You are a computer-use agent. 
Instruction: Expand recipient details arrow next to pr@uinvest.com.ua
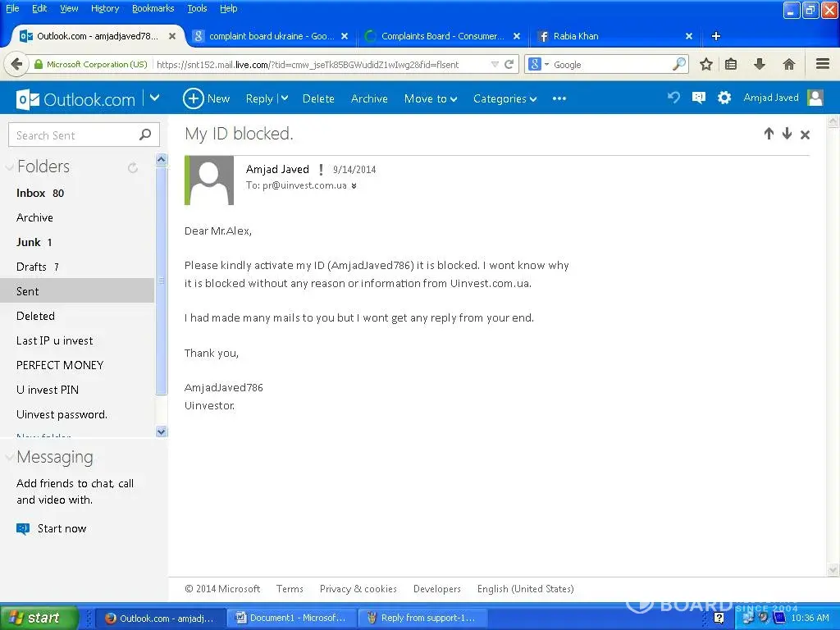(x=354, y=186)
